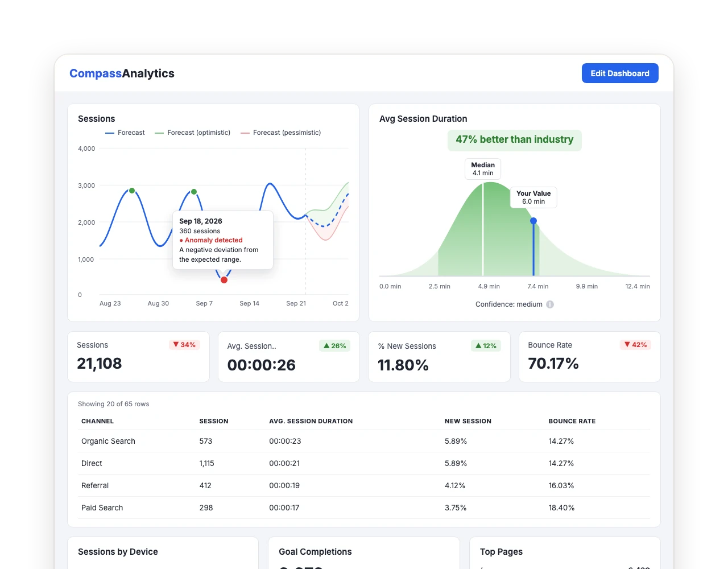Click the 26% up badge on Avg. Session card
Screen dimensions: 728x569
(x=334, y=346)
